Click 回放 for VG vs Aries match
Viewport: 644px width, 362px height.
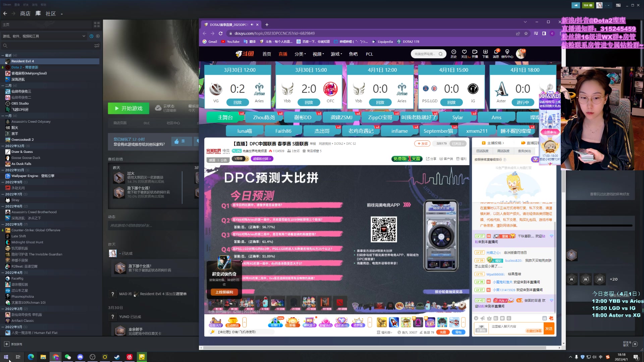[237, 103]
